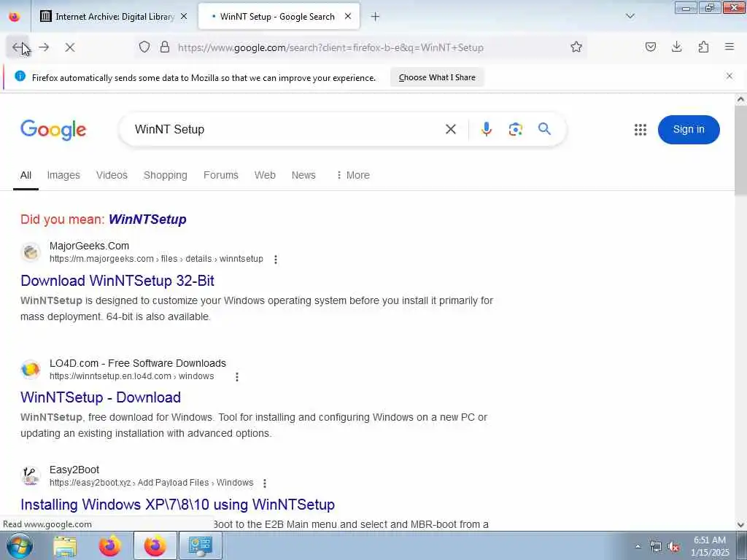This screenshot has width=747, height=560.
Task: Open the Firefox hamburger application menu
Action: click(x=729, y=47)
